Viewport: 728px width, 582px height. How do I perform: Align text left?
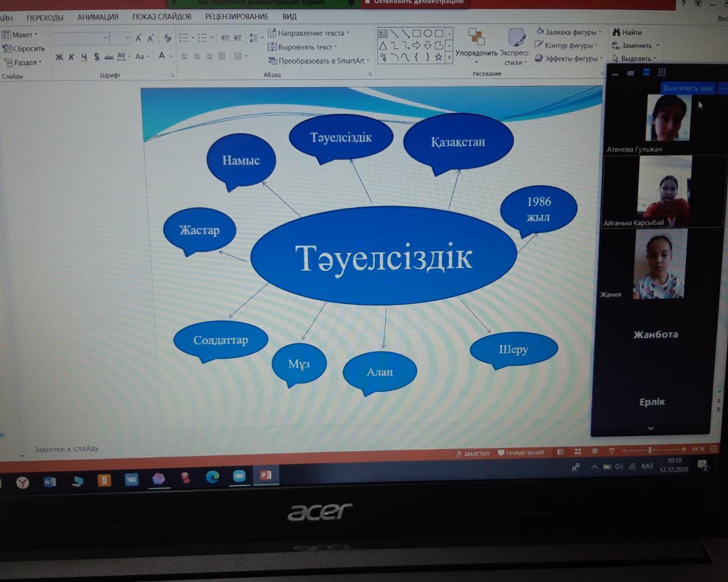[184, 56]
